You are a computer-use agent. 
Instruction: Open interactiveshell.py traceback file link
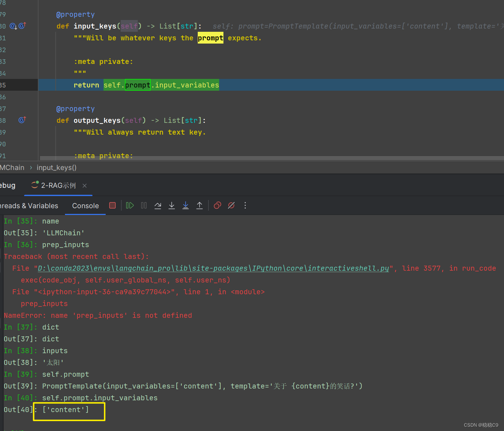click(213, 268)
